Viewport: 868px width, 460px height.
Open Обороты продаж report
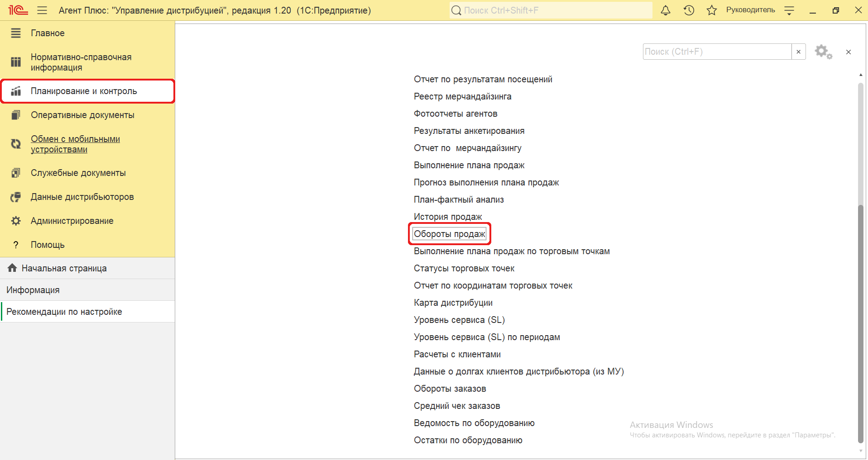[x=450, y=234]
